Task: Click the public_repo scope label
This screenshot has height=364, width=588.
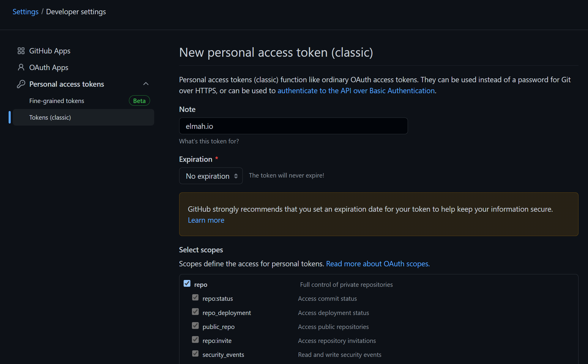Action: click(218, 327)
